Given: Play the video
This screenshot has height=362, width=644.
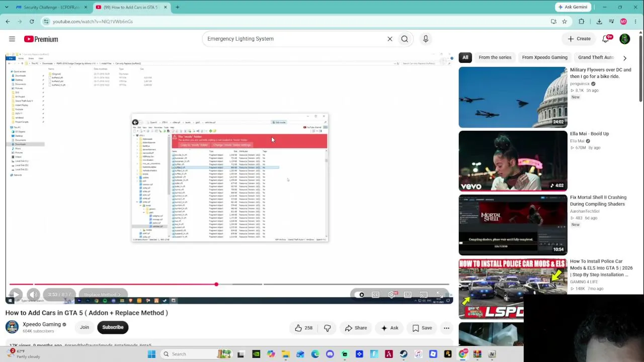Looking at the screenshot, I should coord(15,295).
